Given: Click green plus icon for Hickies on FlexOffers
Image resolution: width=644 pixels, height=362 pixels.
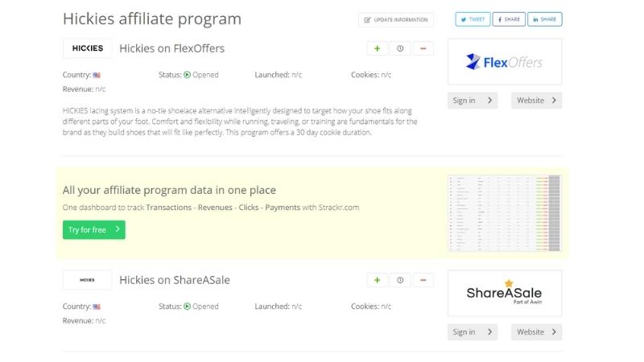Looking at the screenshot, I should tap(377, 48).
